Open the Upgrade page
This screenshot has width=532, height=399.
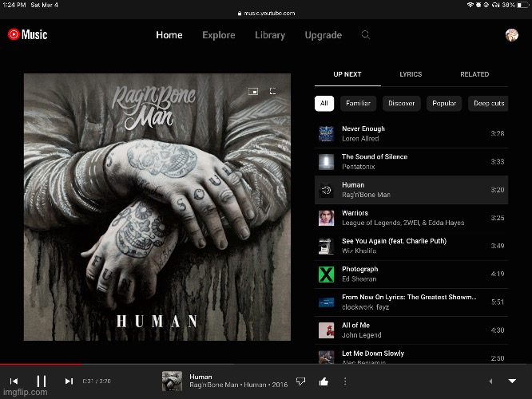click(323, 35)
